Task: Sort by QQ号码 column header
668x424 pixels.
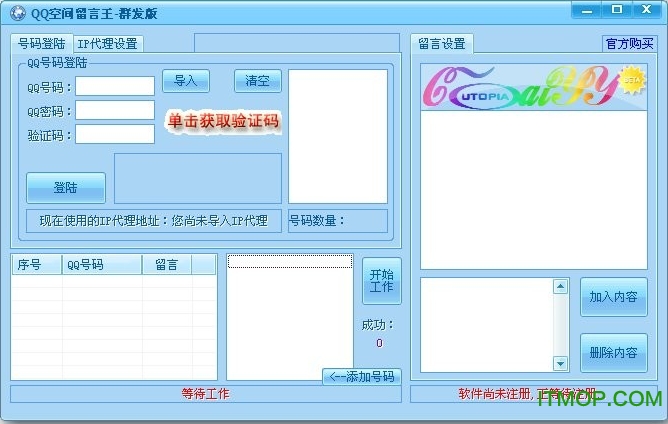Action: click(102, 265)
